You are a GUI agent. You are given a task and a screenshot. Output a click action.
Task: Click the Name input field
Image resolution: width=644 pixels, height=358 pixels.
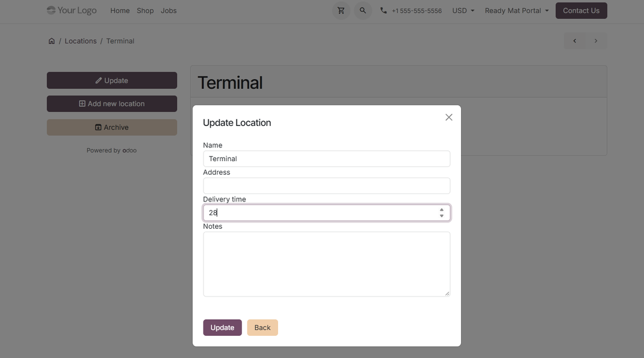click(327, 159)
